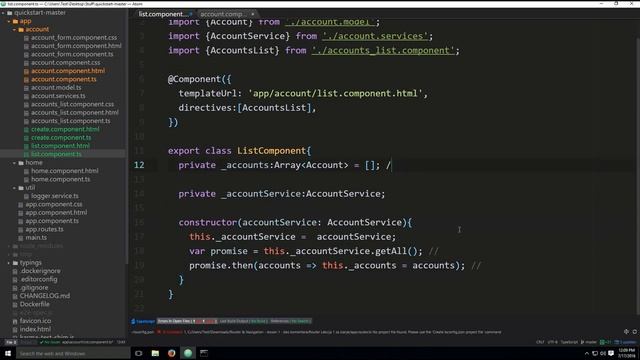
Task: Click the git branch master status item
Action: coord(589,342)
